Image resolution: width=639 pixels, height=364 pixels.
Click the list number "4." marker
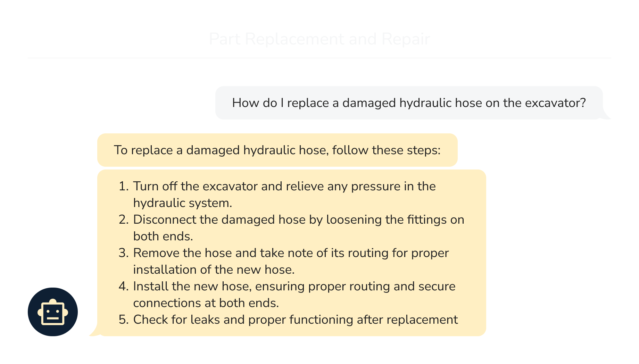(x=124, y=287)
